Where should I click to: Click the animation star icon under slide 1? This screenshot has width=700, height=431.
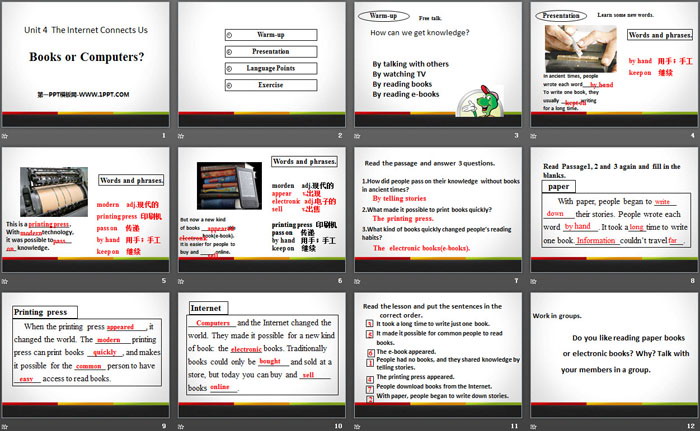(x=5, y=136)
